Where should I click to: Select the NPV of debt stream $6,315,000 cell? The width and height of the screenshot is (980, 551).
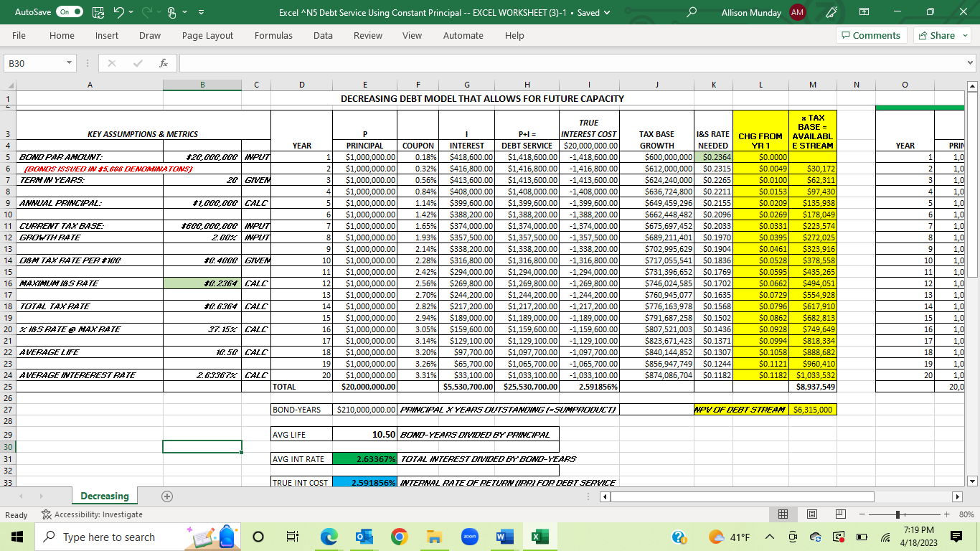[812, 410]
